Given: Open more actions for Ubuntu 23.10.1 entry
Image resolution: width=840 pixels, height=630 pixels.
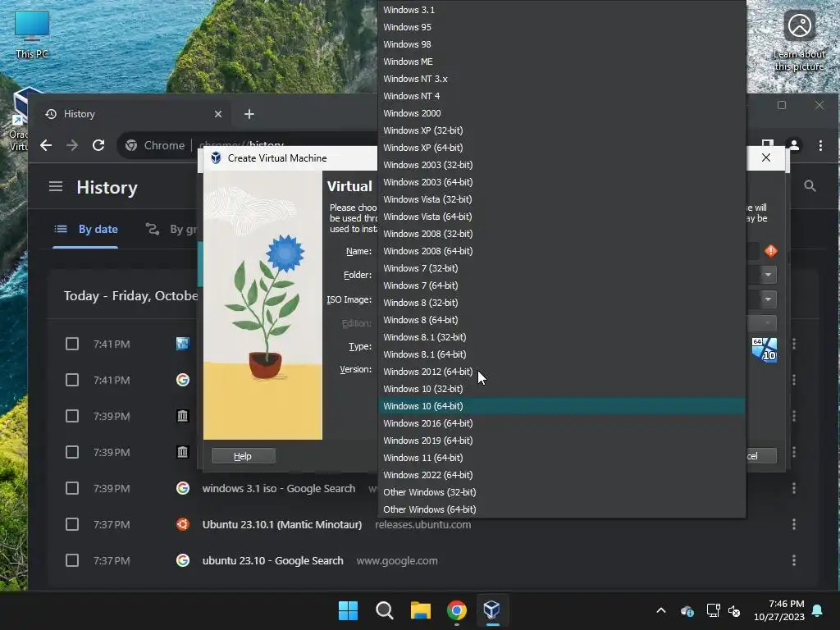Looking at the screenshot, I should (x=794, y=524).
